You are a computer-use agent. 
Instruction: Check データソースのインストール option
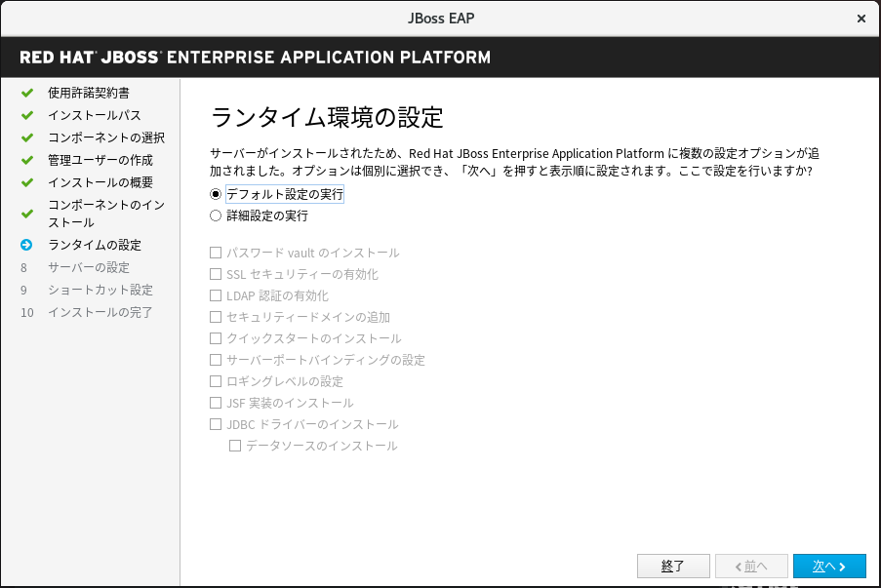(235, 446)
